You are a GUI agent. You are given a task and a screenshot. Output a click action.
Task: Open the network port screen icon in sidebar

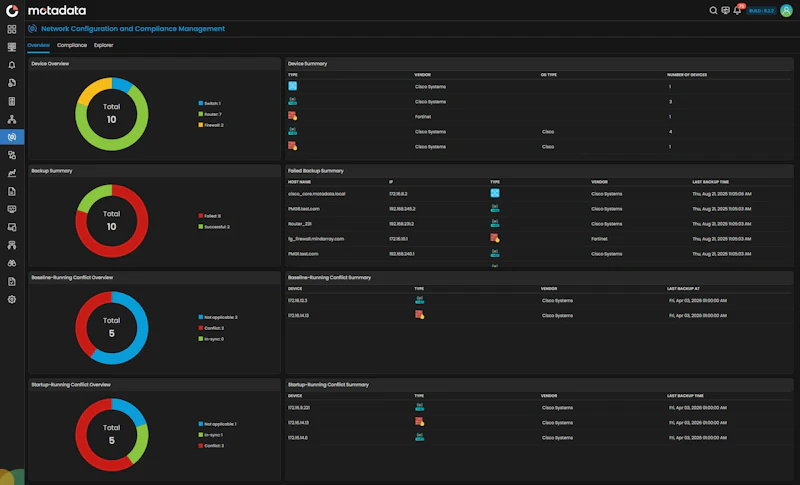tap(12, 209)
